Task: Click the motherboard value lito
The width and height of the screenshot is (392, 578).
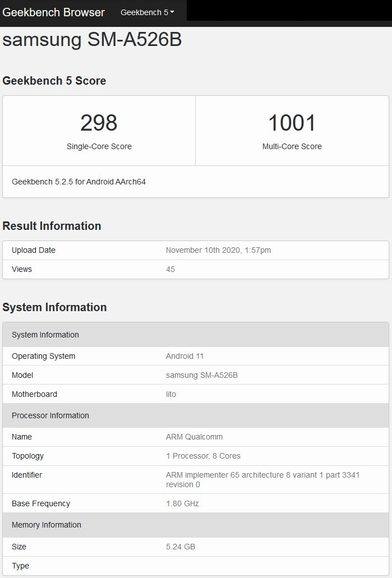Action: coord(171,394)
